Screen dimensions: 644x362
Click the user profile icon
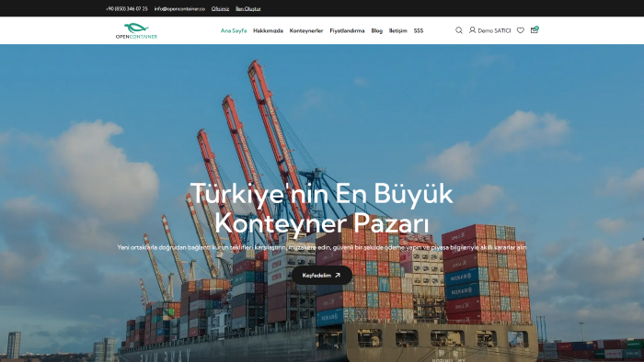click(472, 30)
